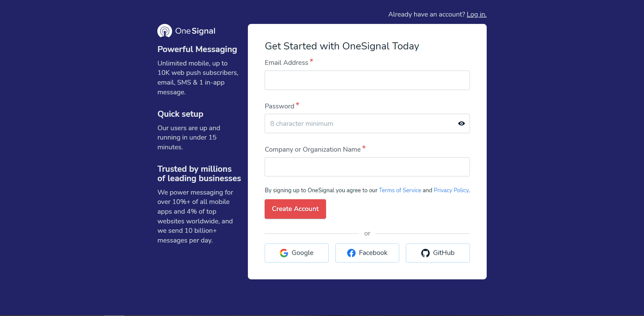
Task: Show password using the eye icon
Action: click(461, 123)
